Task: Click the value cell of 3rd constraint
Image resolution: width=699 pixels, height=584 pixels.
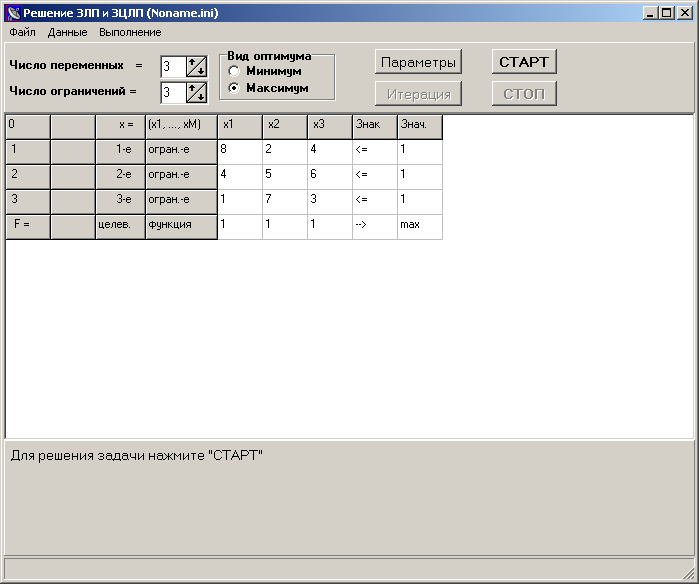Action: [x=420, y=202]
